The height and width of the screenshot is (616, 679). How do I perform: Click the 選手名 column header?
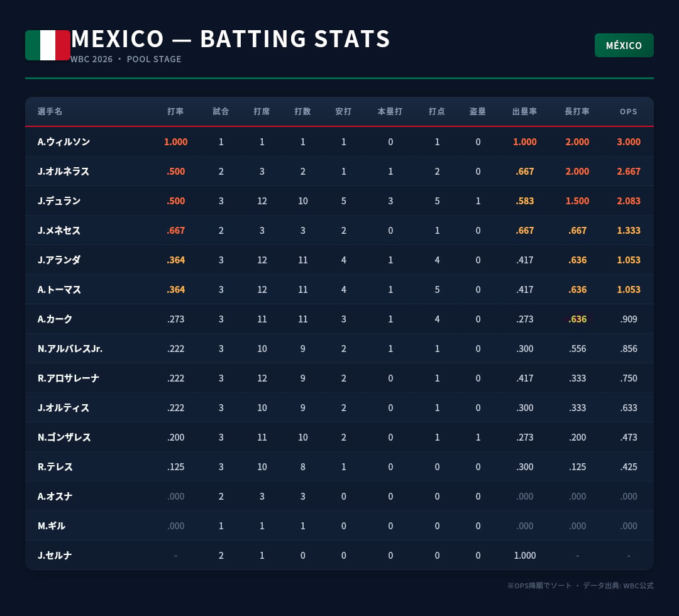(50, 112)
